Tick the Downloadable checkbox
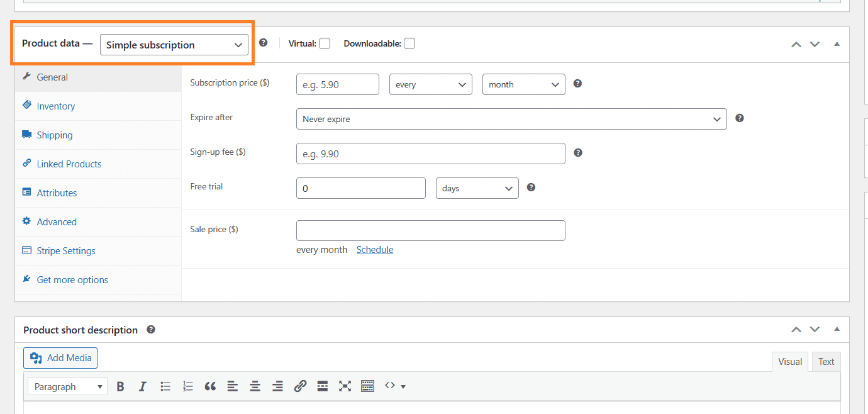The image size is (868, 414). pos(409,43)
